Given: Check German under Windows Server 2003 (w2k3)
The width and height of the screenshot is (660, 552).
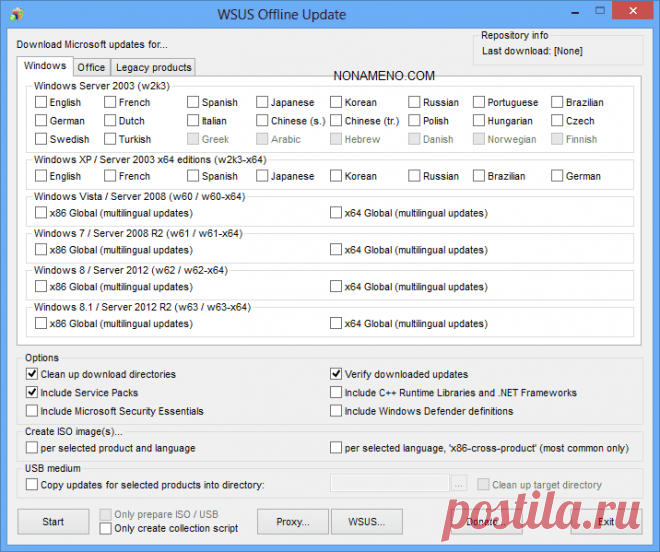Looking at the screenshot, I should pos(41,120).
